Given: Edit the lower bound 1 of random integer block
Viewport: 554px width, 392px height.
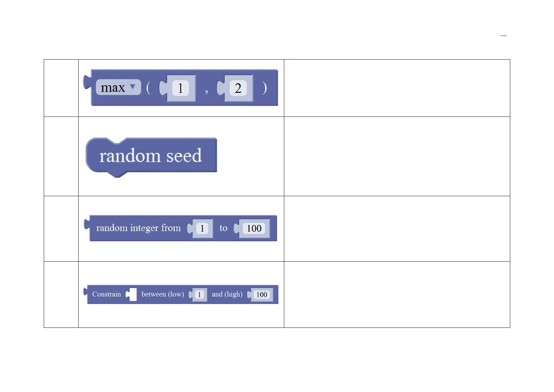Looking at the screenshot, I should point(202,228).
